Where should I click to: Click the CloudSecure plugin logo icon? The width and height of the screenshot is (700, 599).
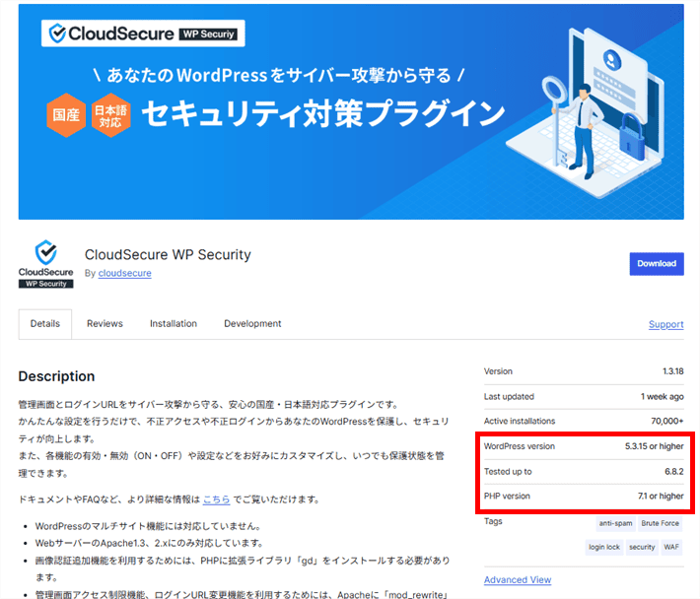pos(46,264)
